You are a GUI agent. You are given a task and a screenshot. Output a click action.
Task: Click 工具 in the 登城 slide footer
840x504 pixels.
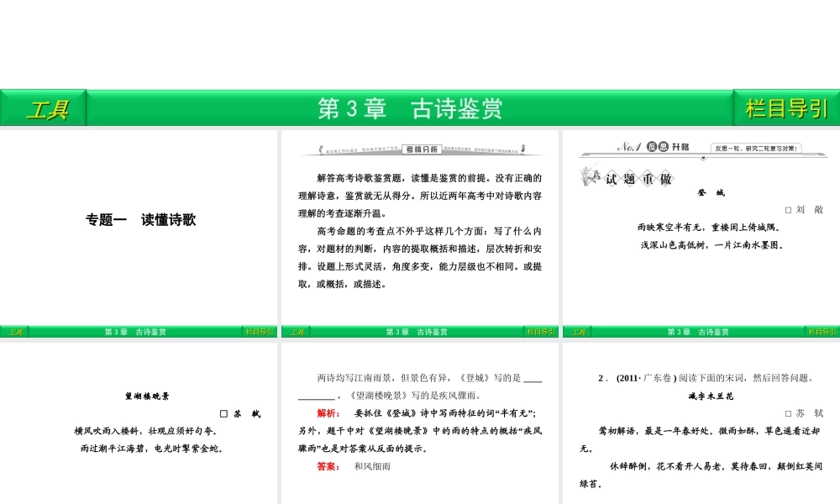coord(578,332)
